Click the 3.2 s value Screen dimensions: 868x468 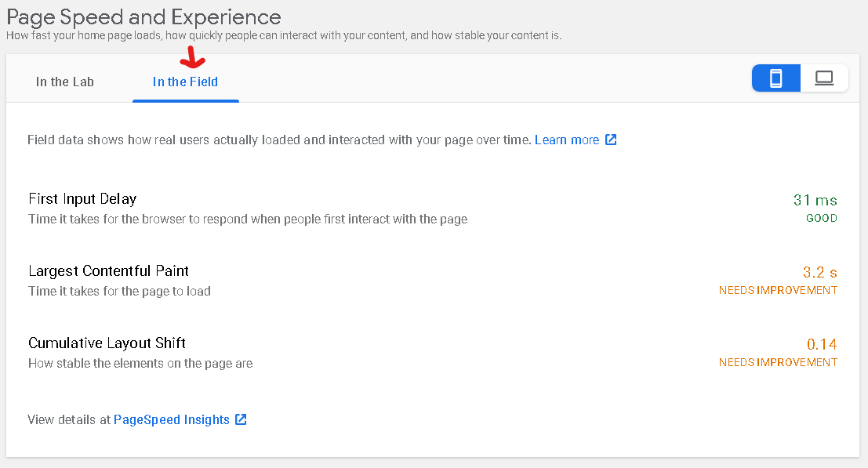819,273
